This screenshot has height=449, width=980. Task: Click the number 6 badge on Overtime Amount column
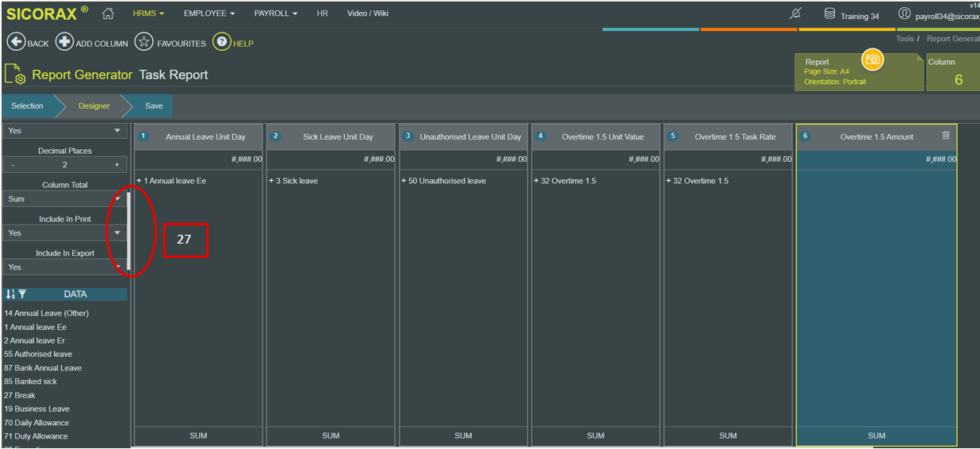806,136
